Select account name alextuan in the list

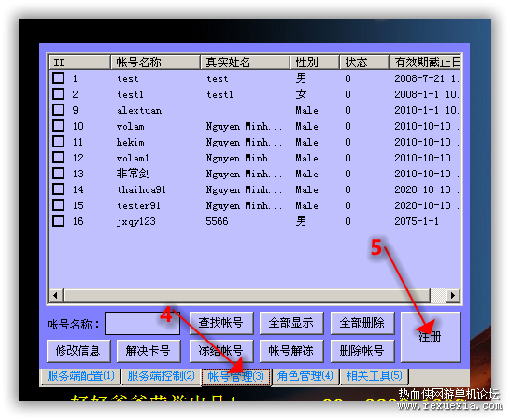[139, 110]
